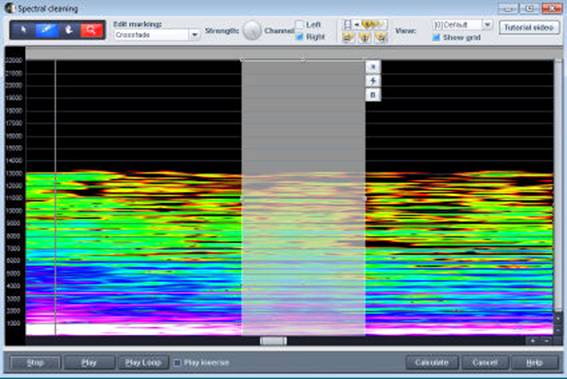Open the Edit marking Crossfade dropdown
Image resolution: width=567 pixels, height=379 pixels.
(157, 35)
